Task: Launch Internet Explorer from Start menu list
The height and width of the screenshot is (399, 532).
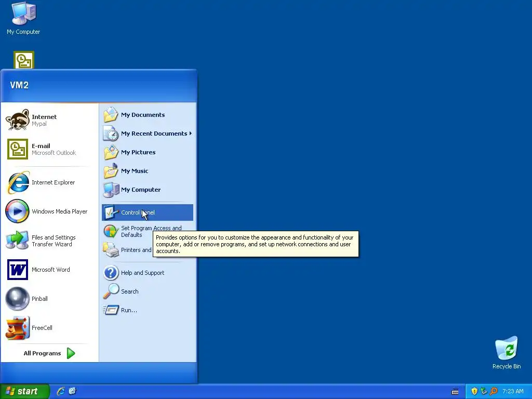Action: [49, 182]
